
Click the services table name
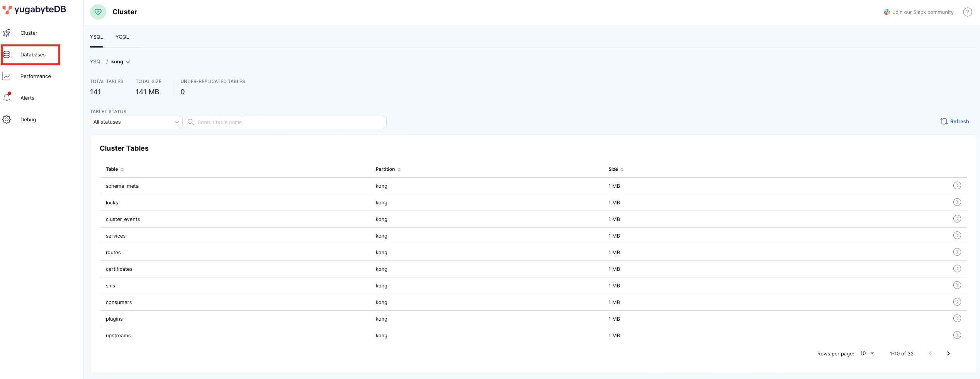[x=115, y=236]
